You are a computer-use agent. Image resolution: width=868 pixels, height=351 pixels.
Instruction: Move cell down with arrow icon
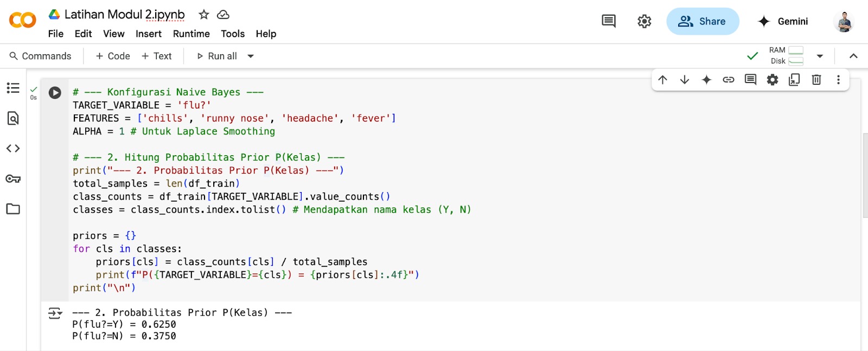pyautogui.click(x=685, y=80)
